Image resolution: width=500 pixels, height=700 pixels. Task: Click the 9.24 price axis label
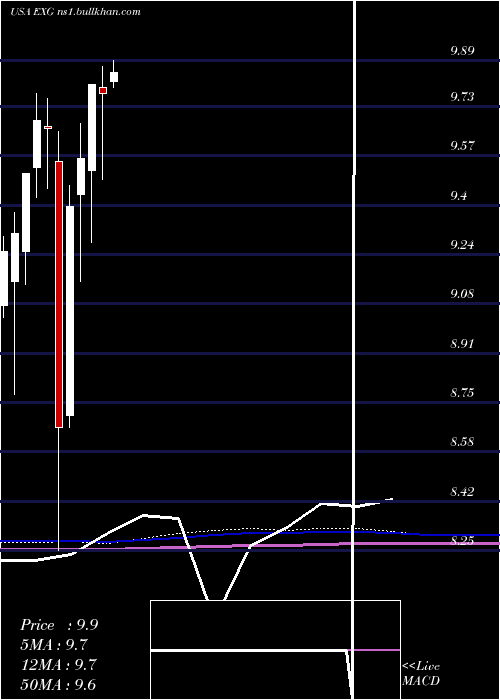coord(462,245)
